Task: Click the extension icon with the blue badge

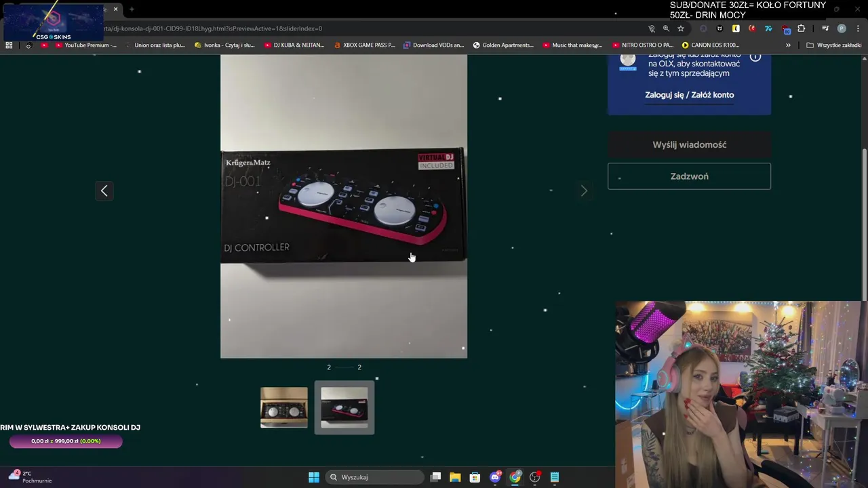Action: [x=785, y=29]
